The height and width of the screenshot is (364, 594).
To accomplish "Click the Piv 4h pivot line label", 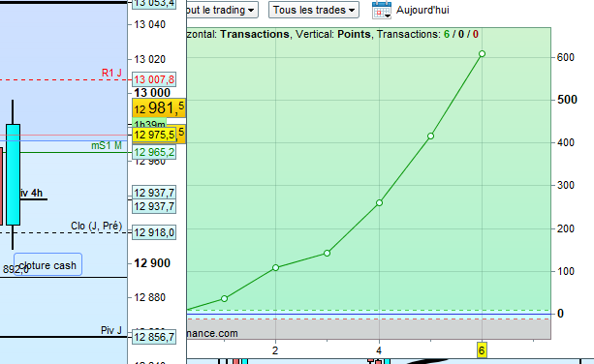I will (31, 193).
